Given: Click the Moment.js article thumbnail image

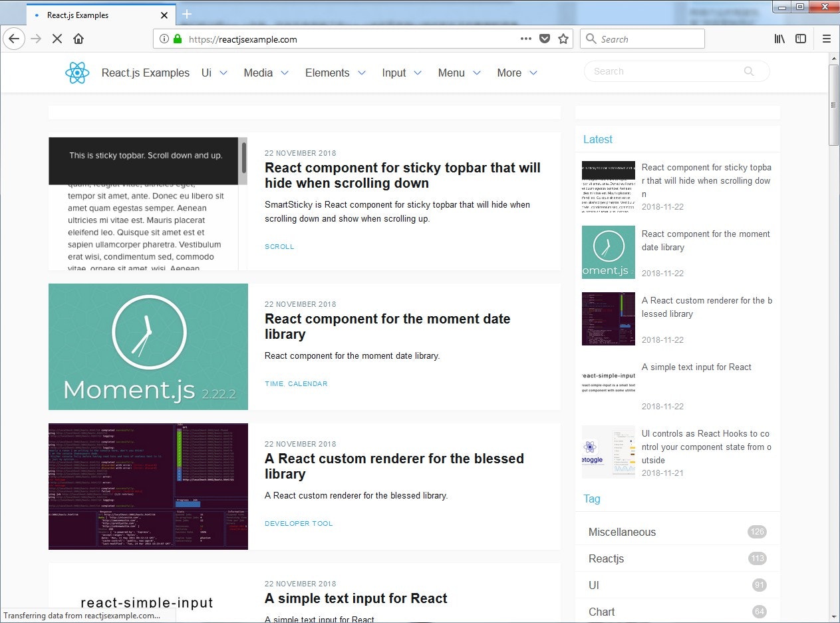Looking at the screenshot, I should point(148,346).
